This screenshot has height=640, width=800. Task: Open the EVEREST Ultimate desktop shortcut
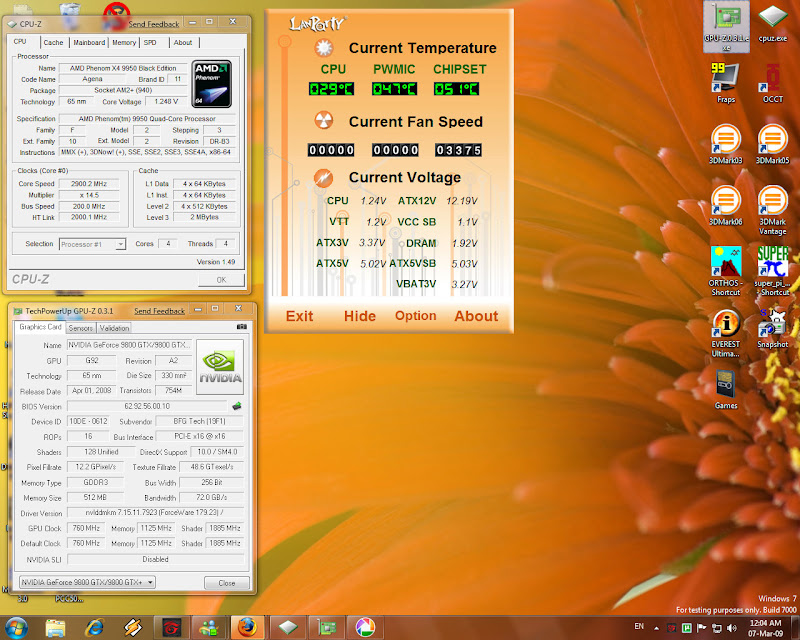[726, 332]
